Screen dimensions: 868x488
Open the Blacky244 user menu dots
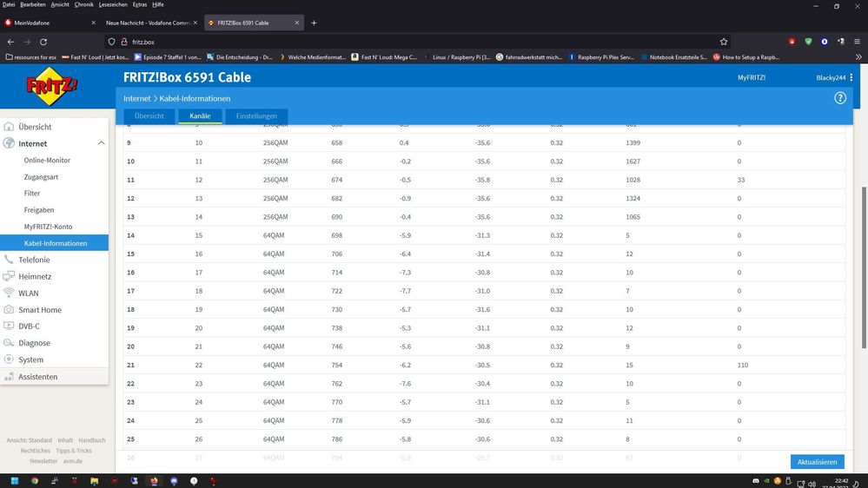coord(851,77)
